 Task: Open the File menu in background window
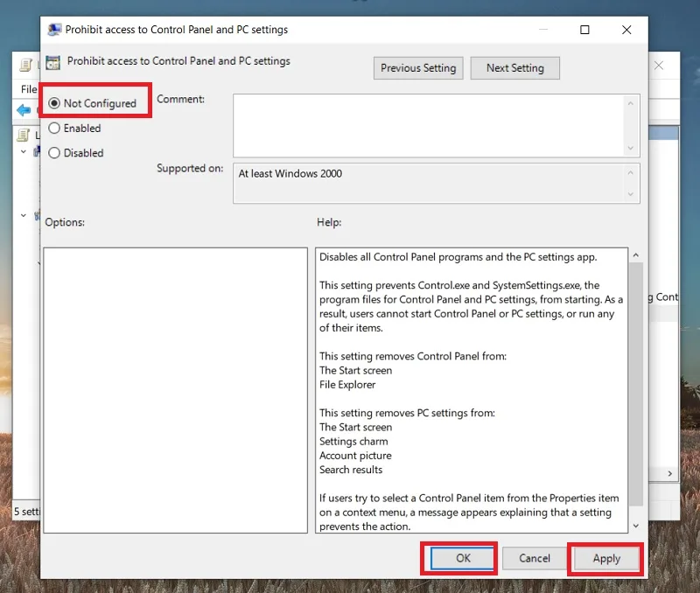click(29, 89)
